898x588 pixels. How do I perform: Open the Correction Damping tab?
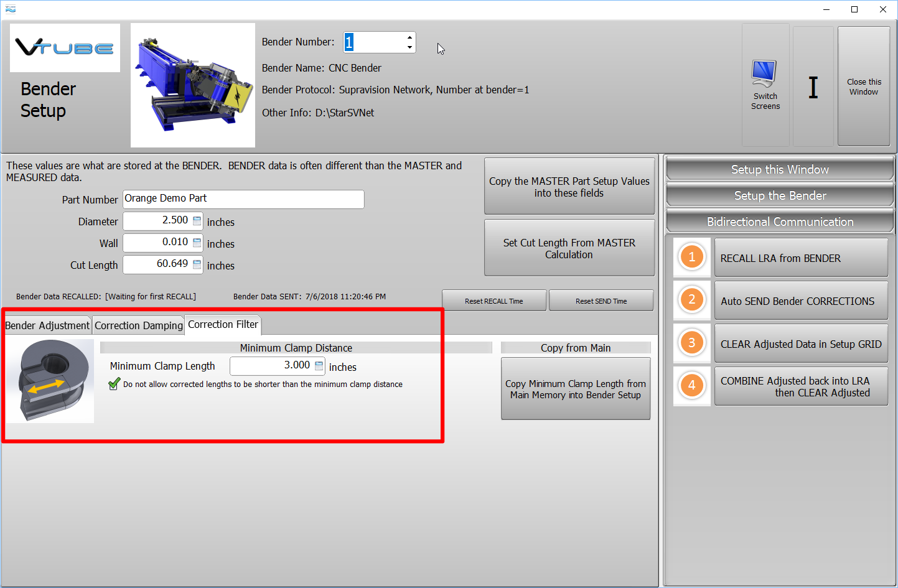pyautogui.click(x=139, y=325)
